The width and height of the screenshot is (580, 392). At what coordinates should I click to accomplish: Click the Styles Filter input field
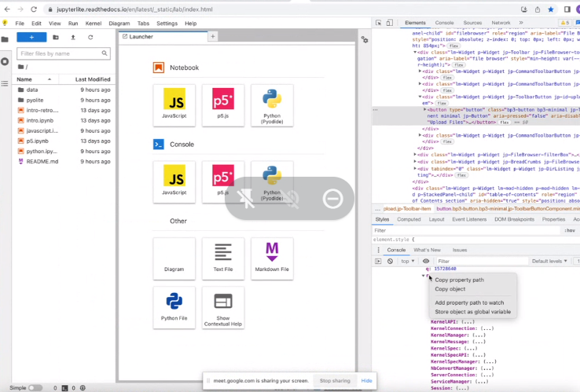[467, 230]
